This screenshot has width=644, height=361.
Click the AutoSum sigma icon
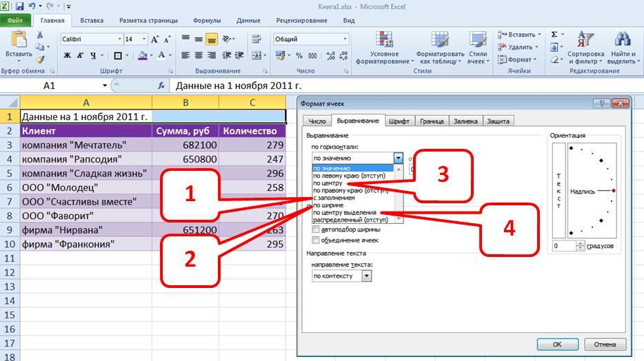point(554,34)
